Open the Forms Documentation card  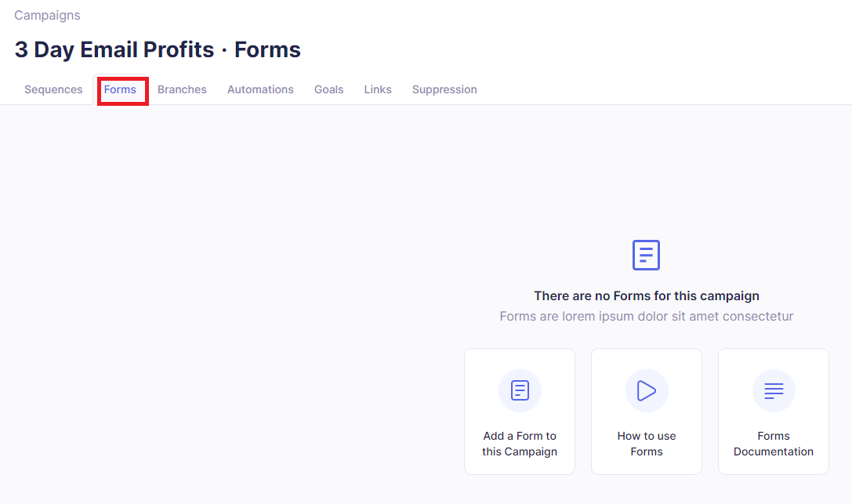pos(773,412)
